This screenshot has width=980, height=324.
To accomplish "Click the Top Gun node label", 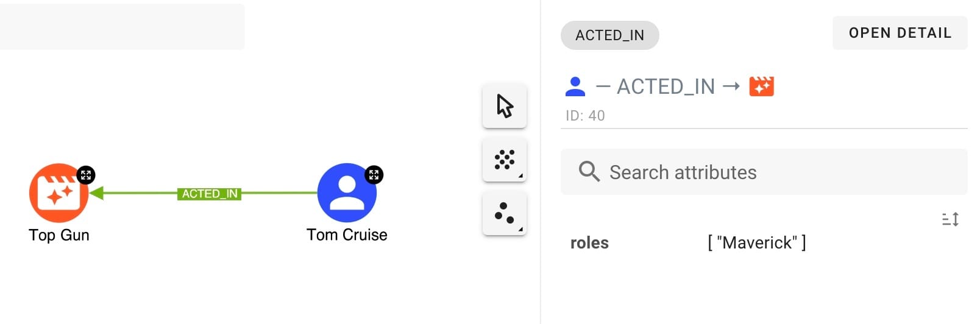I will (59, 235).
